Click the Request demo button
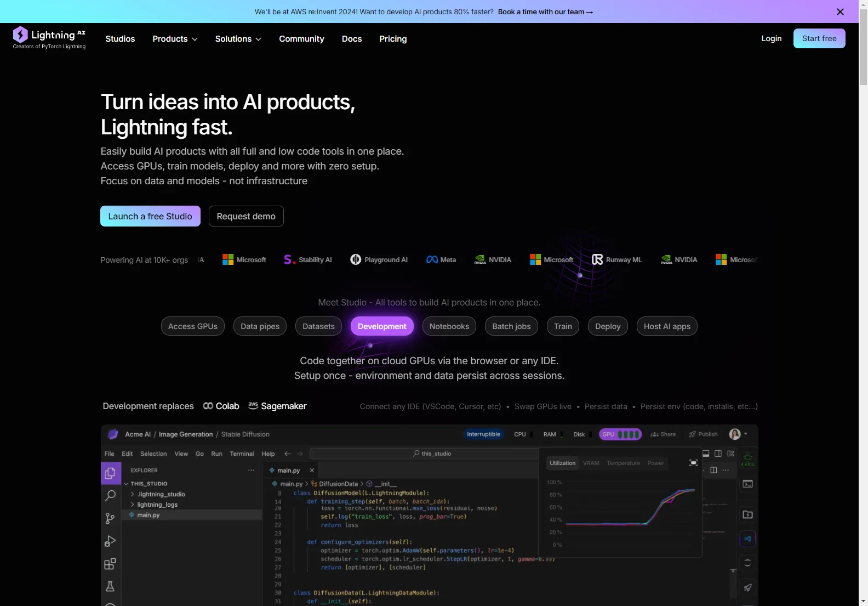The width and height of the screenshot is (868, 606). pyautogui.click(x=246, y=216)
